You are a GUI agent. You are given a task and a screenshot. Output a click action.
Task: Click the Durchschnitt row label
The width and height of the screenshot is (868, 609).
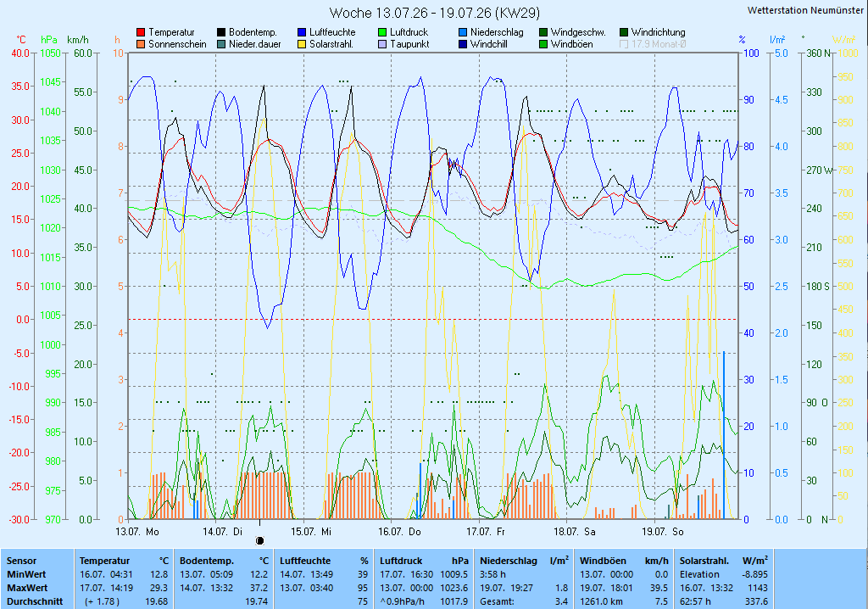pos(35,602)
